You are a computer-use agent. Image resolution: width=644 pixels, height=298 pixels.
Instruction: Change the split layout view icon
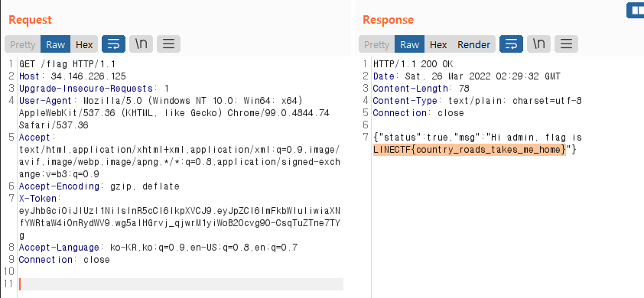(636, 10)
